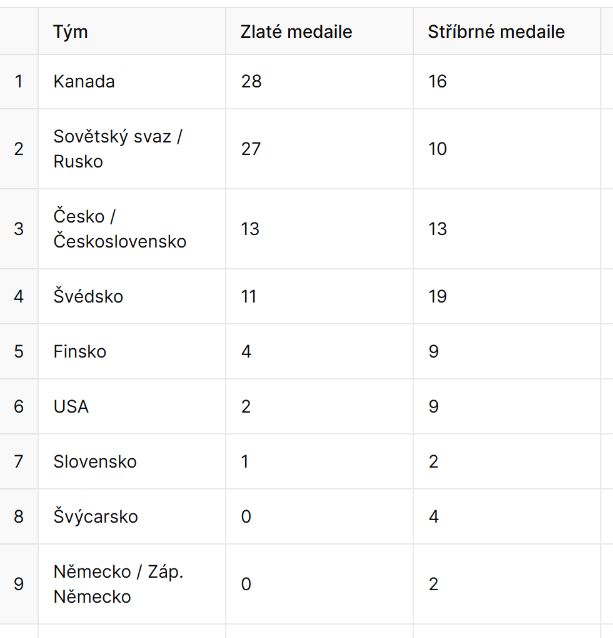The width and height of the screenshot is (613, 638).
Task: Select row number 9 header
Action: click(x=19, y=584)
